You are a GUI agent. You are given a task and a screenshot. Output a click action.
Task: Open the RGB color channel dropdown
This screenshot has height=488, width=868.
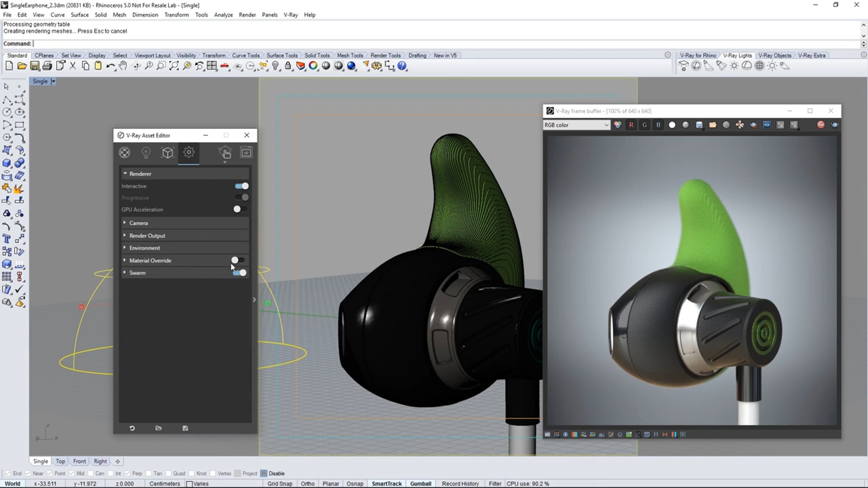pyautogui.click(x=576, y=125)
